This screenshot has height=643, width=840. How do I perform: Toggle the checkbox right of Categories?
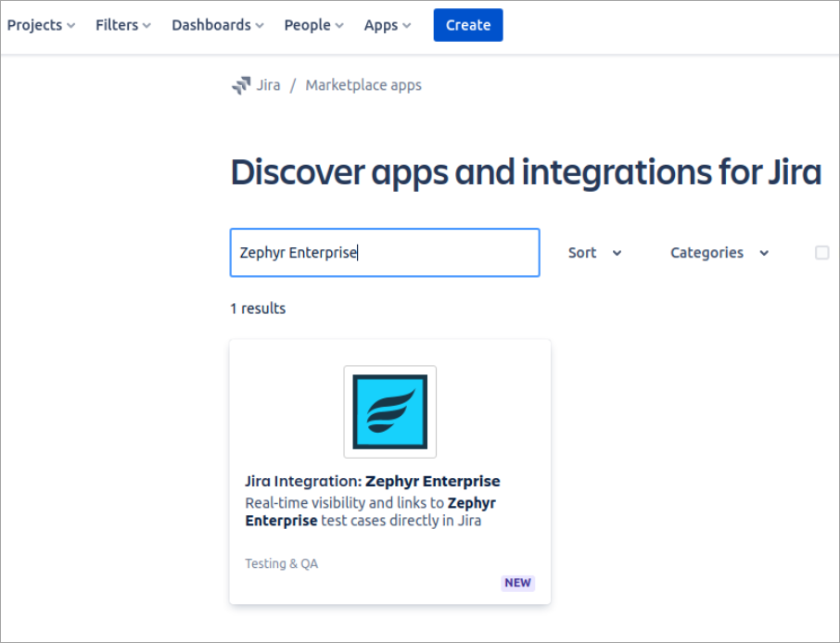(821, 253)
